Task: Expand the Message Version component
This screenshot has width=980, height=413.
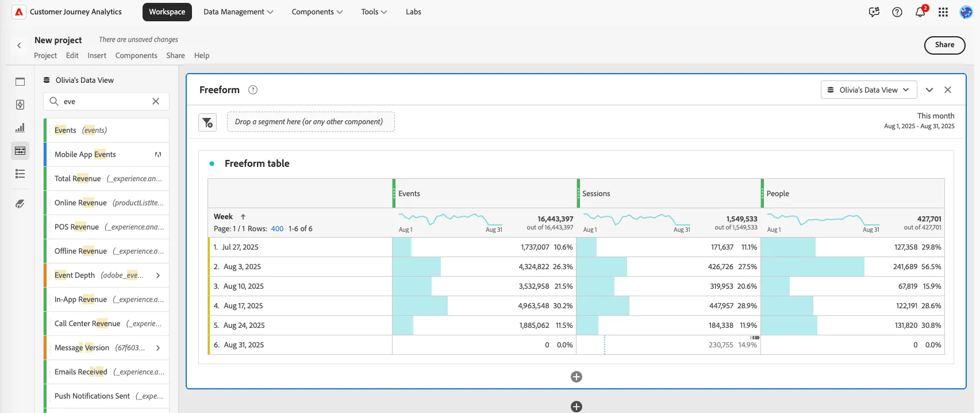Action: (158, 348)
